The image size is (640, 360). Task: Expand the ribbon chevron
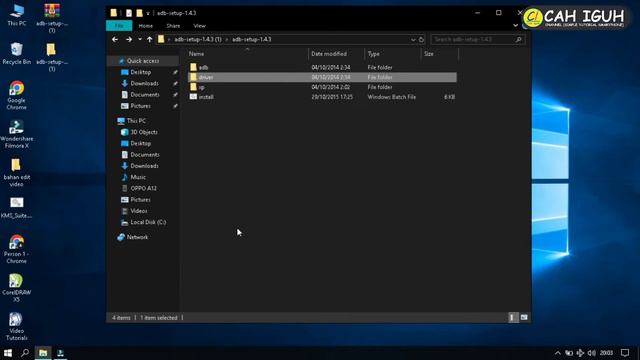516,25
